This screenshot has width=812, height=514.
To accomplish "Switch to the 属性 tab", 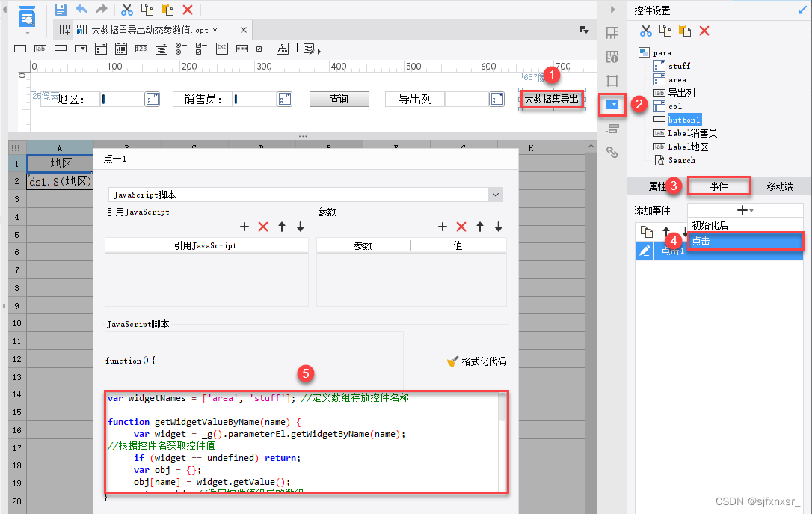I will 657,186.
